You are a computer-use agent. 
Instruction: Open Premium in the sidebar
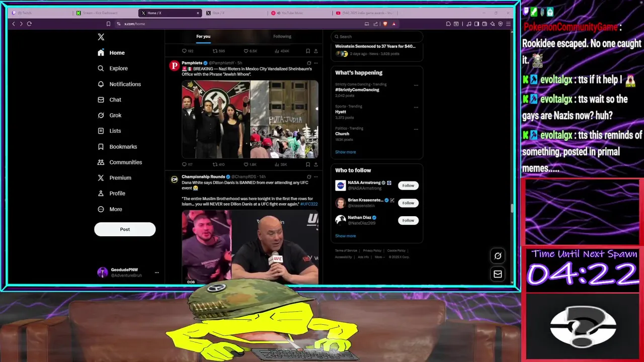pos(114,177)
